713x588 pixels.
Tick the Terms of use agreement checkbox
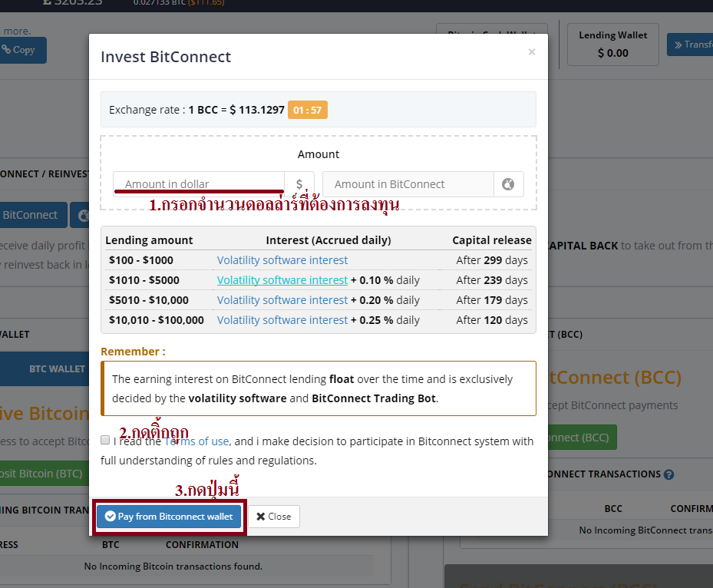click(x=105, y=440)
